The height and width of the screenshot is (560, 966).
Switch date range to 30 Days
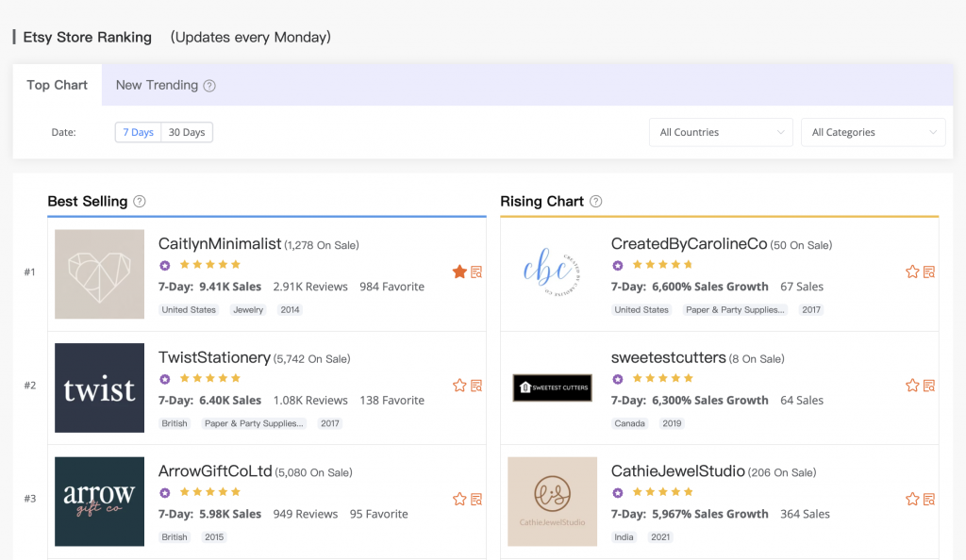tap(187, 132)
